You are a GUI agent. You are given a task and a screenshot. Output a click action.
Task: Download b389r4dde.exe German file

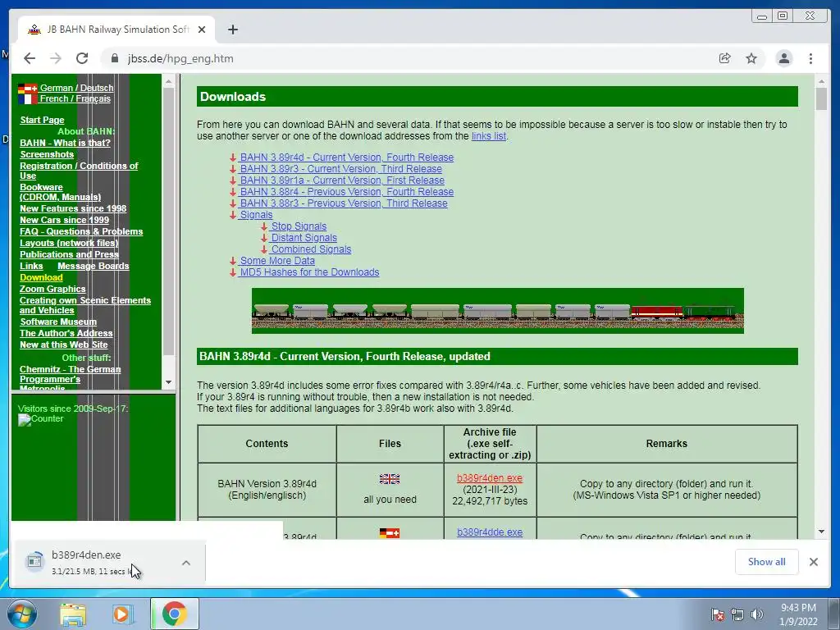tap(490, 532)
